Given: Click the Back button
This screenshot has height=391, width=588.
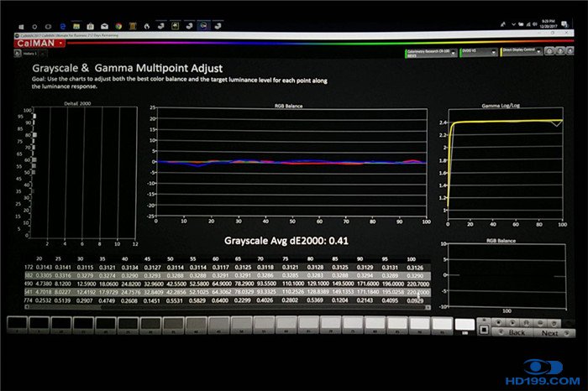Looking at the screenshot, I should tap(514, 333).
